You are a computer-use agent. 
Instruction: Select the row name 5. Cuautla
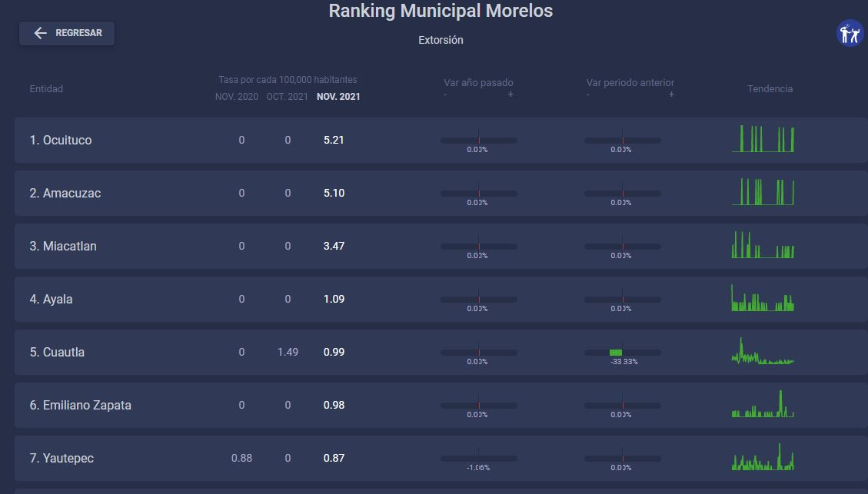click(57, 353)
